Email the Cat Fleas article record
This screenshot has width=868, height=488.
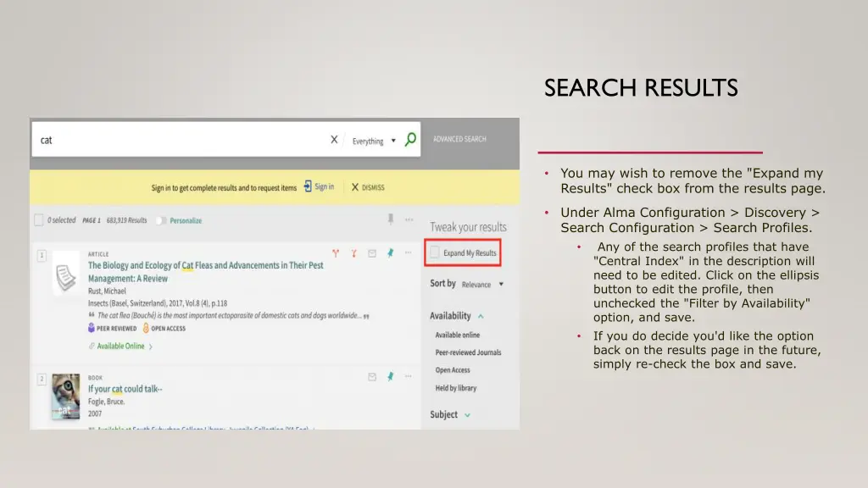372,252
